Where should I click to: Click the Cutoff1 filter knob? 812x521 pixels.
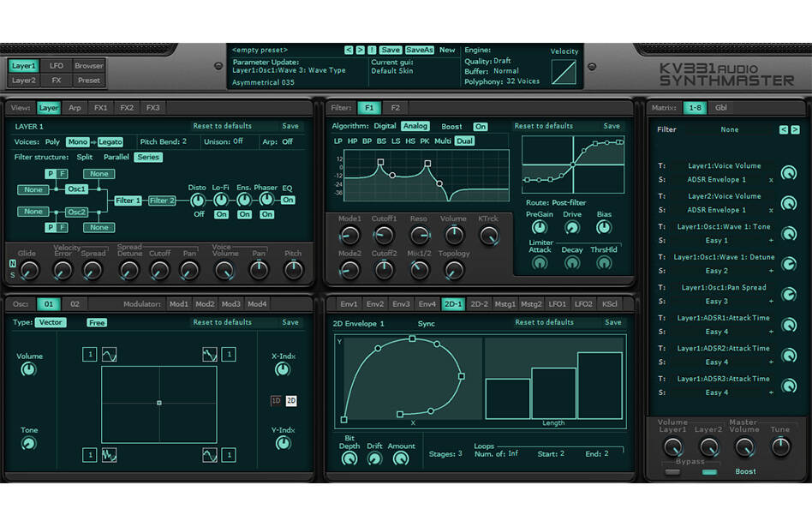coord(384,235)
